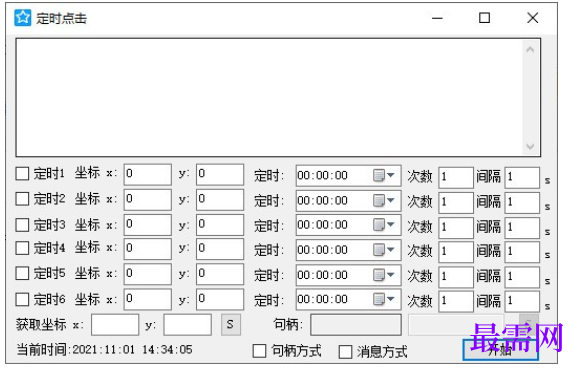Click the log area scroll down arrow
Image resolution: width=582 pixels, height=369 pixels.
(530, 146)
